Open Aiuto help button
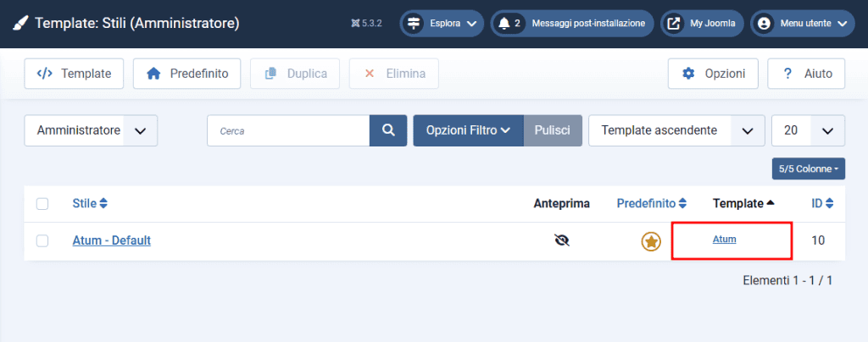 [807, 74]
